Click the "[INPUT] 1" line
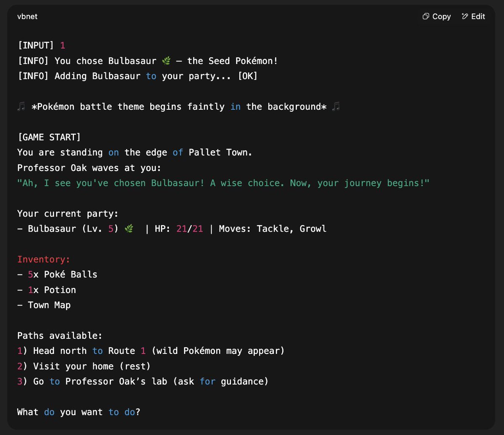The width and height of the screenshot is (504, 435). coord(41,45)
